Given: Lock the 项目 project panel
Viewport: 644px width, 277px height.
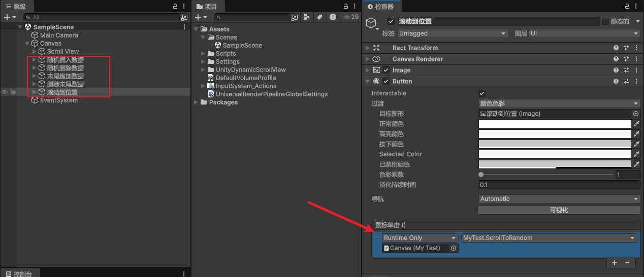Looking at the screenshot, I should (x=345, y=6).
